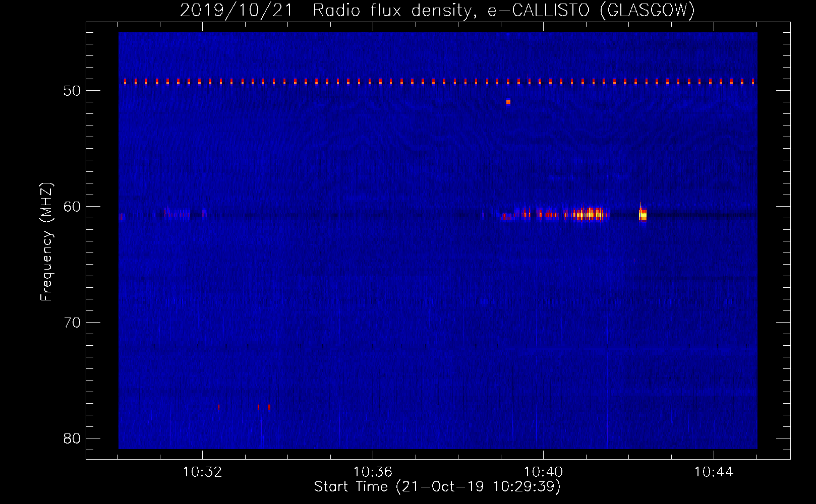Click the bright yellow burst after 10:42
Image resolution: width=816 pixels, height=504 pixels.
click(643, 215)
